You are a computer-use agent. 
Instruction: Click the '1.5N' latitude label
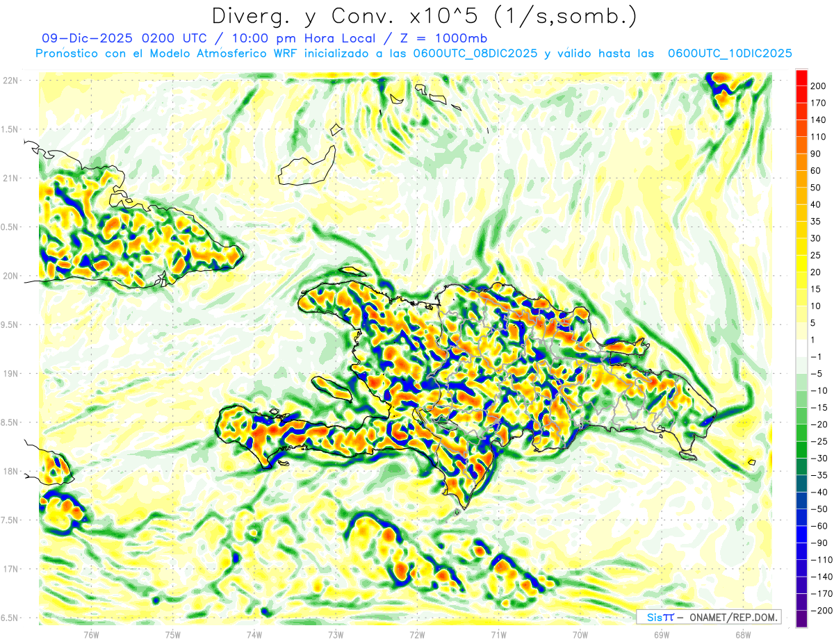10,129
